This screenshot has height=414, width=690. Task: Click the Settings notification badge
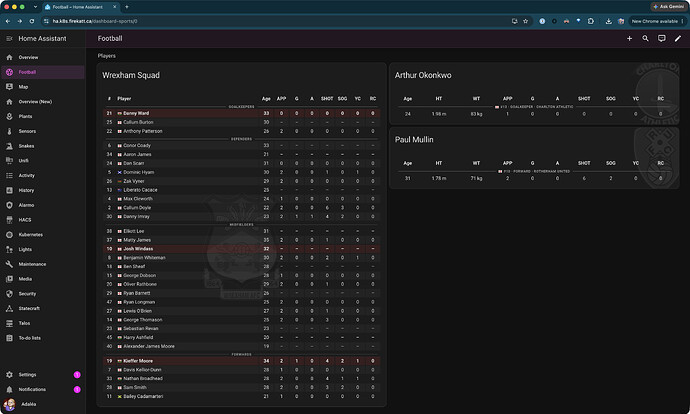77,375
